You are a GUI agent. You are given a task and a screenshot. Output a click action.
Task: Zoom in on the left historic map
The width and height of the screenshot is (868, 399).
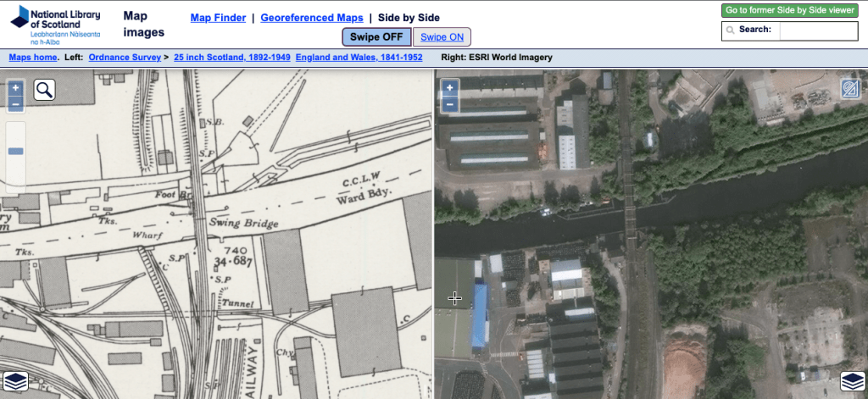click(15, 88)
